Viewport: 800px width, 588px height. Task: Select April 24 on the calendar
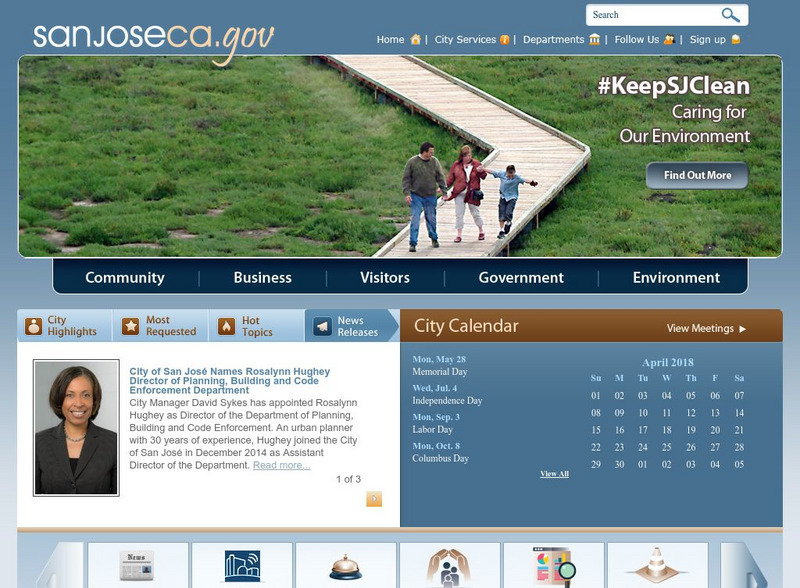pyautogui.click(x=643, y=447)
